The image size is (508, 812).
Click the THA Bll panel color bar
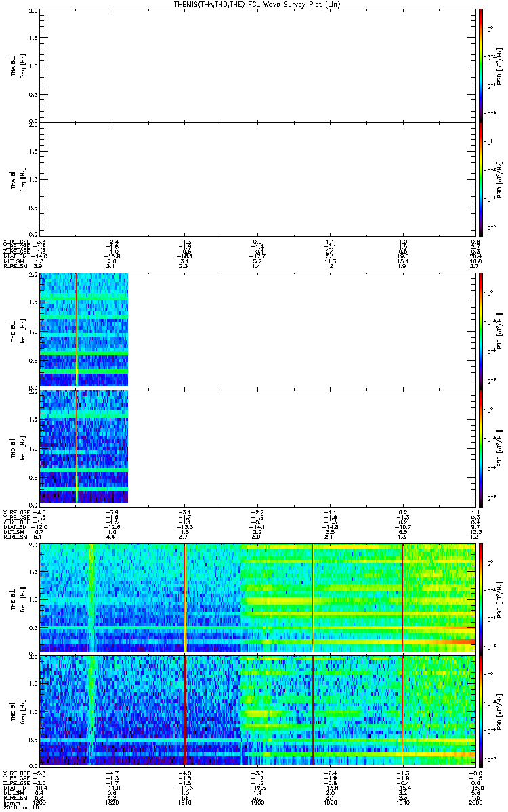[x=480, y=179]
